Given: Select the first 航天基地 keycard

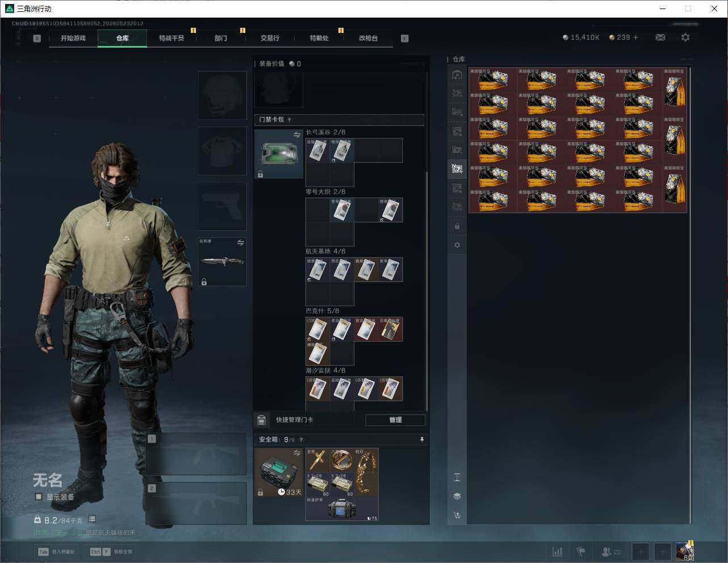Looking at the screenshot, I should pos(318,270).
